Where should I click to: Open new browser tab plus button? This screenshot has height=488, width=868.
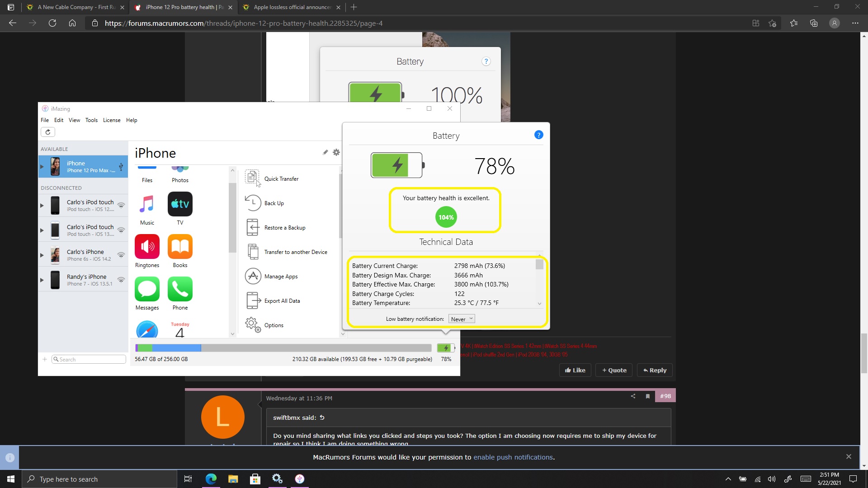pos(354,7)
